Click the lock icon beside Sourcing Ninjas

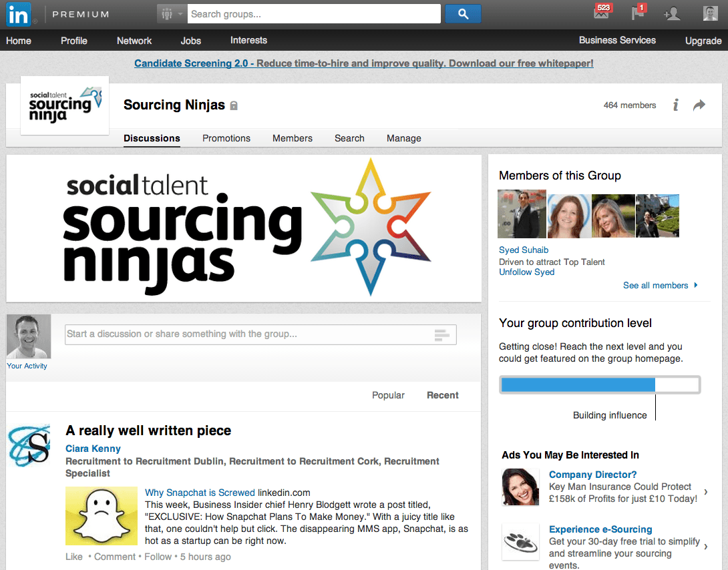(234, 105)
